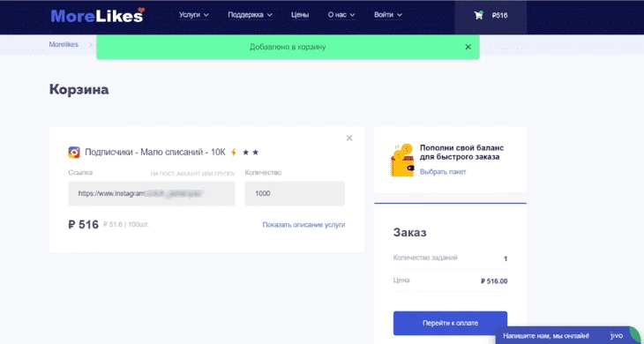Click the 'Количество заданий' value 1

tap(505, 258)
